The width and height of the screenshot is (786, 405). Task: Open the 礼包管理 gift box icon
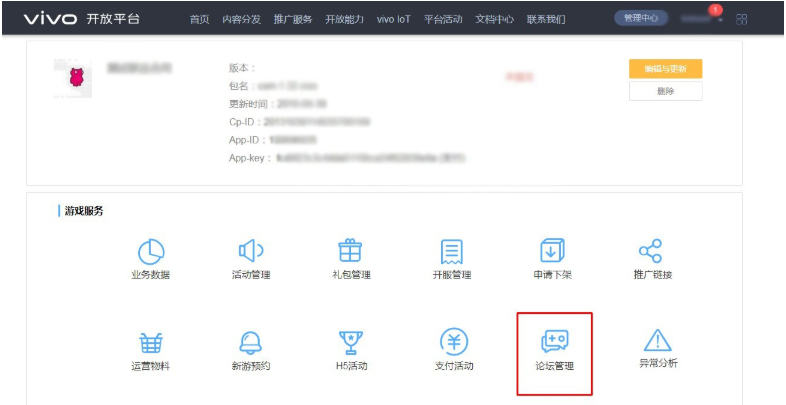350,250
